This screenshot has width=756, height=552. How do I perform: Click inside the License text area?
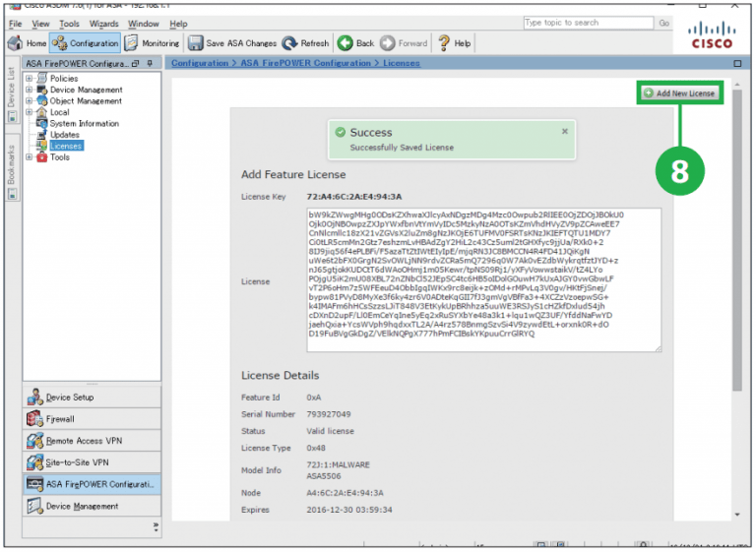pos(483,279)
